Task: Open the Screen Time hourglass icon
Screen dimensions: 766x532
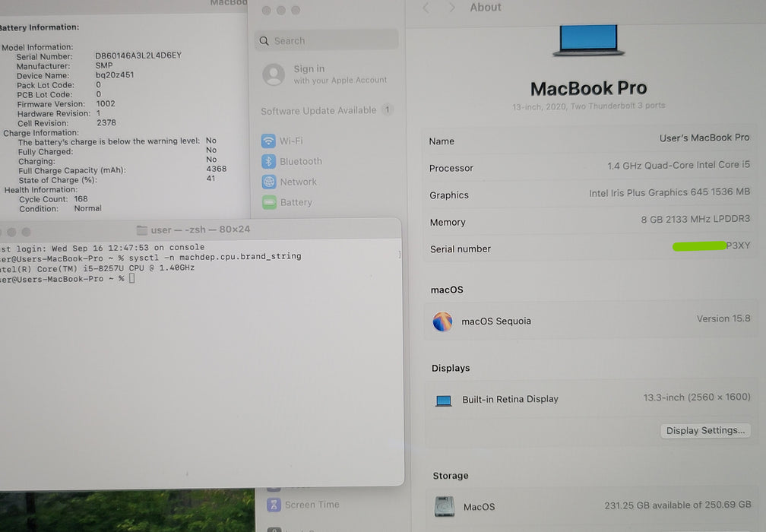Action: tap(274, 505)
